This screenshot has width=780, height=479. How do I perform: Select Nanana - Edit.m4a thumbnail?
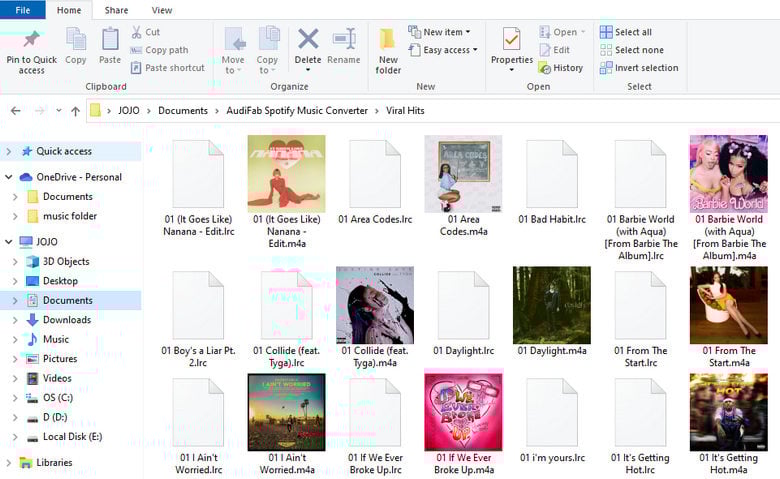pyautogui.click(x=287, y=174)
